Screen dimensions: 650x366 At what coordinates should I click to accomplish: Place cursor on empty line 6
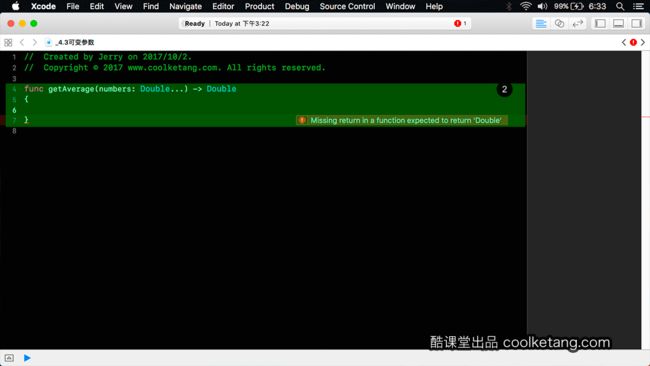pyautogui.click(x=265, y=110)
